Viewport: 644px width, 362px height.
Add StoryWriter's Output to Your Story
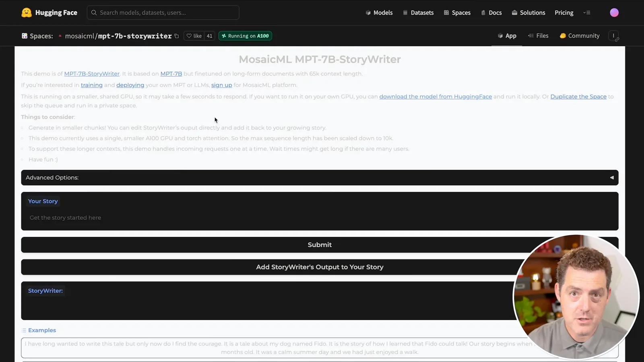(x=320, y=267)
